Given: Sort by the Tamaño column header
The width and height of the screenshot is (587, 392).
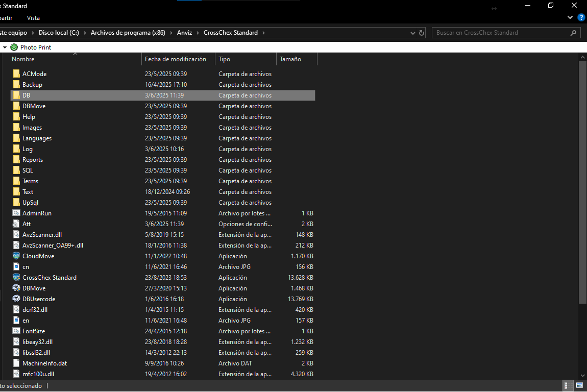Looking at the screenshot, I should pyautogui.click(x=297, y=59).
